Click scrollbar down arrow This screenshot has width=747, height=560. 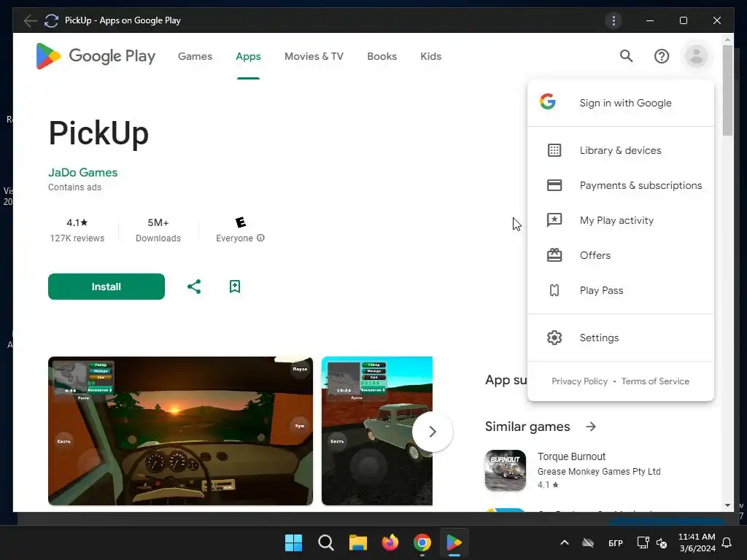pyautogui.click(x=727, y=505)
